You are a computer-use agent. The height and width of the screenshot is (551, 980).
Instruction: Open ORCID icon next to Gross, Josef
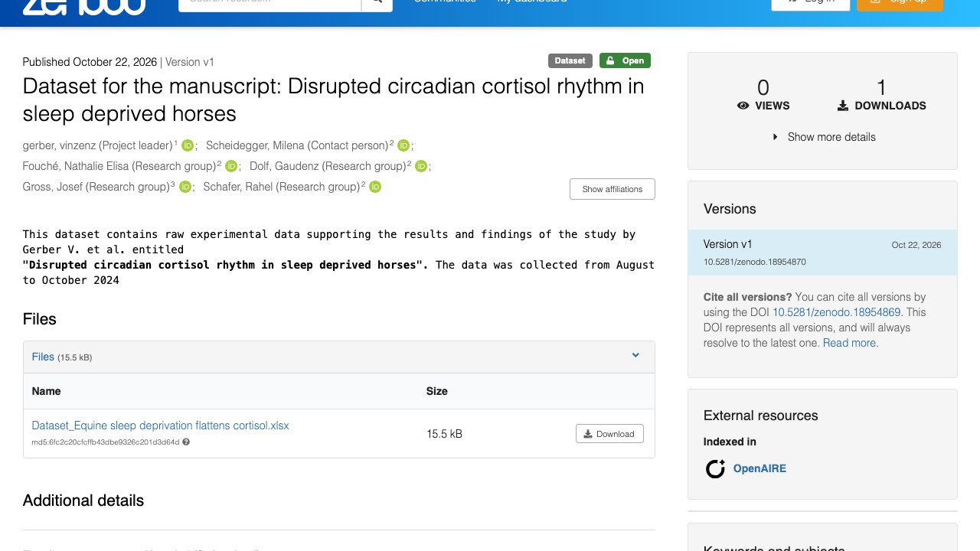coord(185,187)
